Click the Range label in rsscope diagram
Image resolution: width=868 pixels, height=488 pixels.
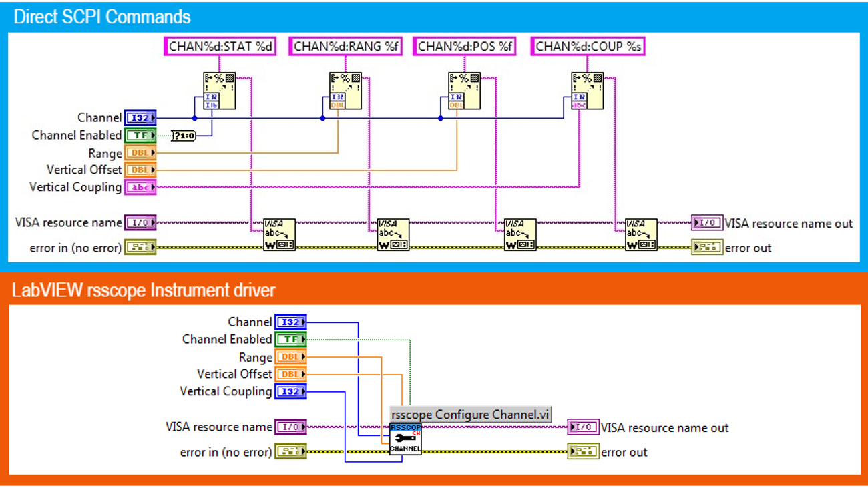pyautogui.click(x=256, y=358)
